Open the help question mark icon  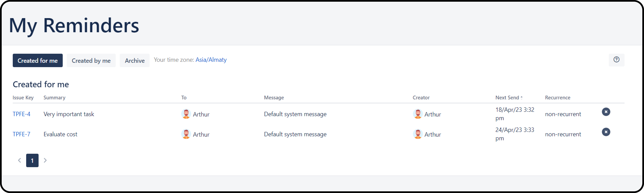[x=616, y=60]
